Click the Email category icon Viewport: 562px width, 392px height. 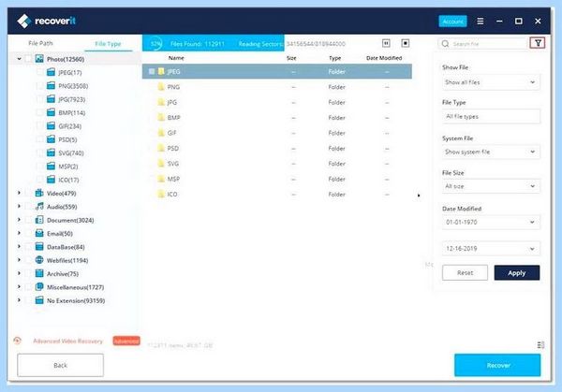[39, 233]
